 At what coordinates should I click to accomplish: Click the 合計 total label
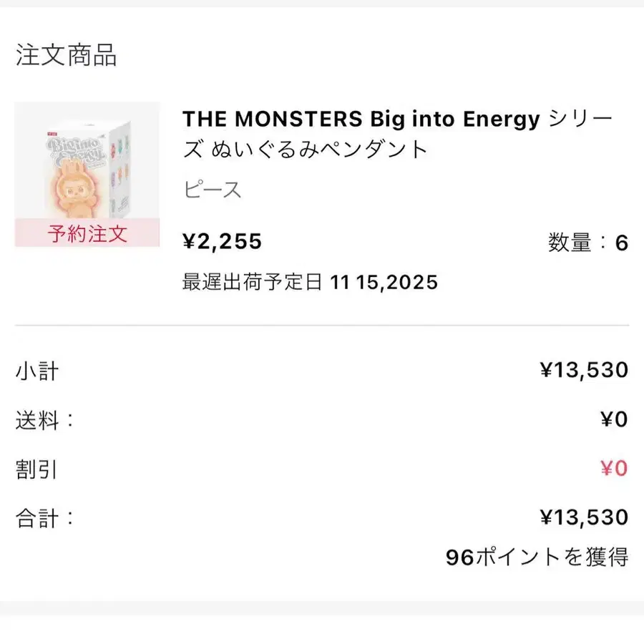pos(44,518)
